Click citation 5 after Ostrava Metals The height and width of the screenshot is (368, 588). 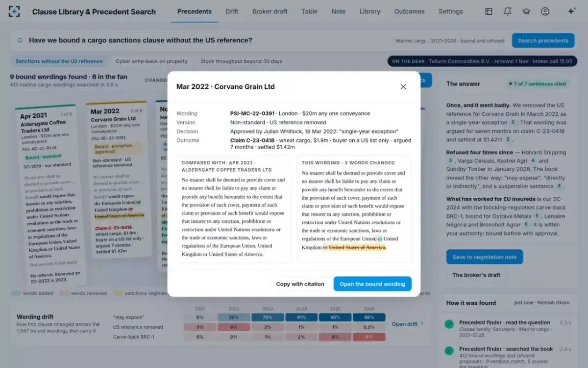pos(537,216)
